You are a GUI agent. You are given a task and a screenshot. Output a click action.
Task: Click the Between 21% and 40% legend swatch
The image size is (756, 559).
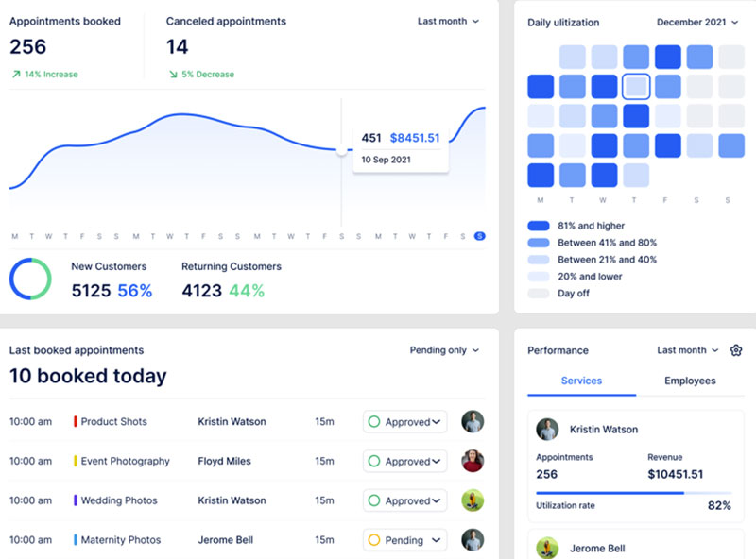click(x=539, y=260)
